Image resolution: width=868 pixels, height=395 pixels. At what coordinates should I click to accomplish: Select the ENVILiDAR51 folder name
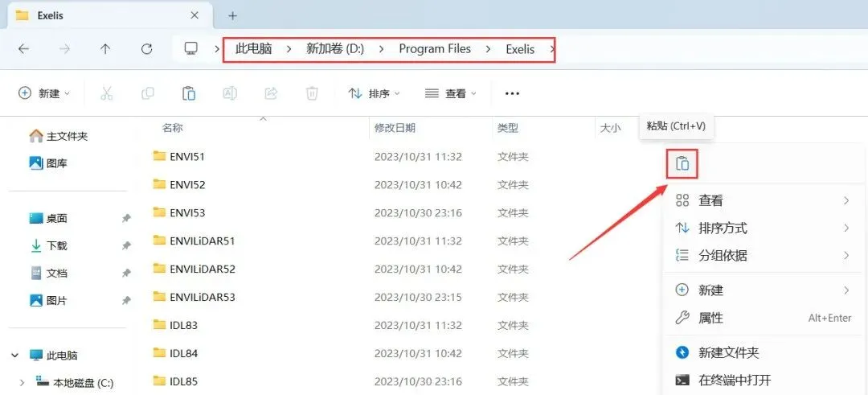203,241
